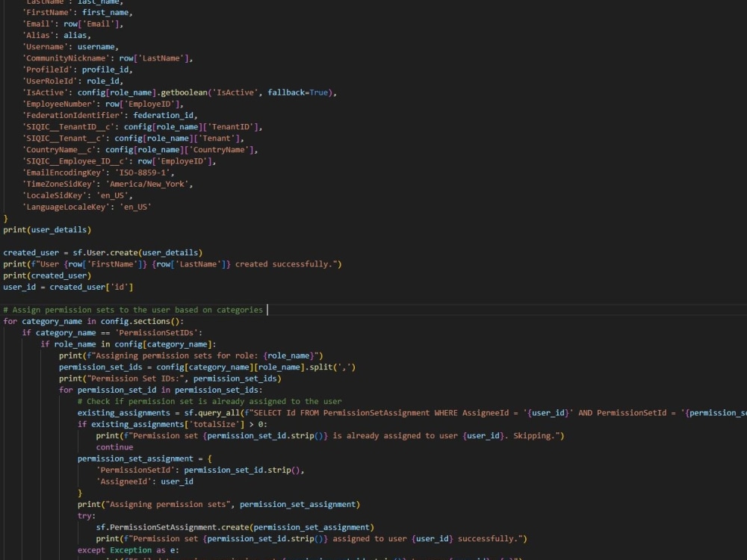Image resolution: width=747 pixels, height=560 pixels.
Task: Click the split(',') call
Action: [332, 367]
